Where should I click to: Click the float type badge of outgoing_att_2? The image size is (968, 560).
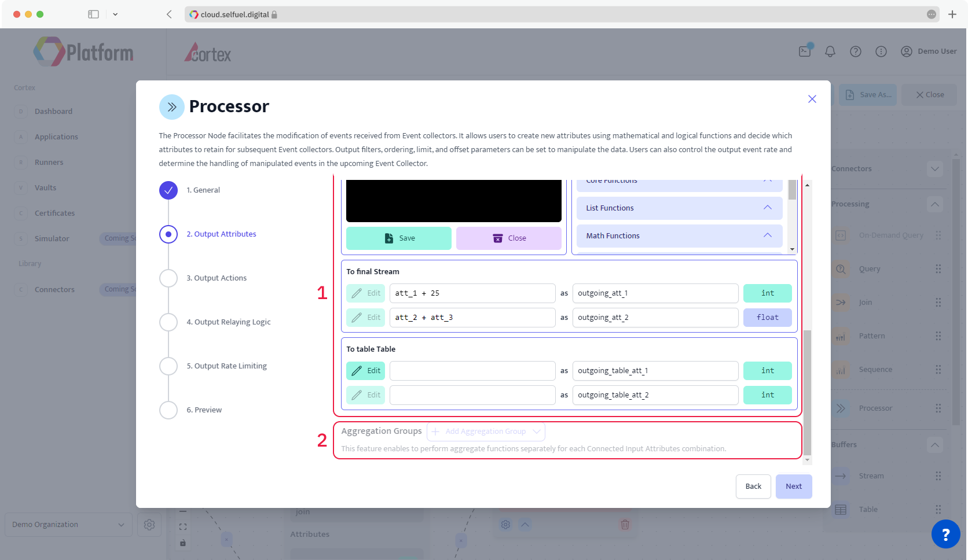pos(768,318)
